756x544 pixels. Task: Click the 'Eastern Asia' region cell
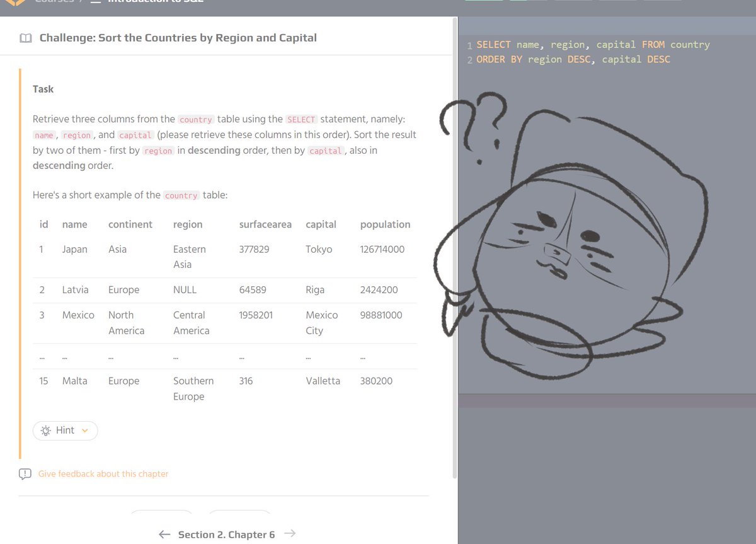click(x=190, y=257)
